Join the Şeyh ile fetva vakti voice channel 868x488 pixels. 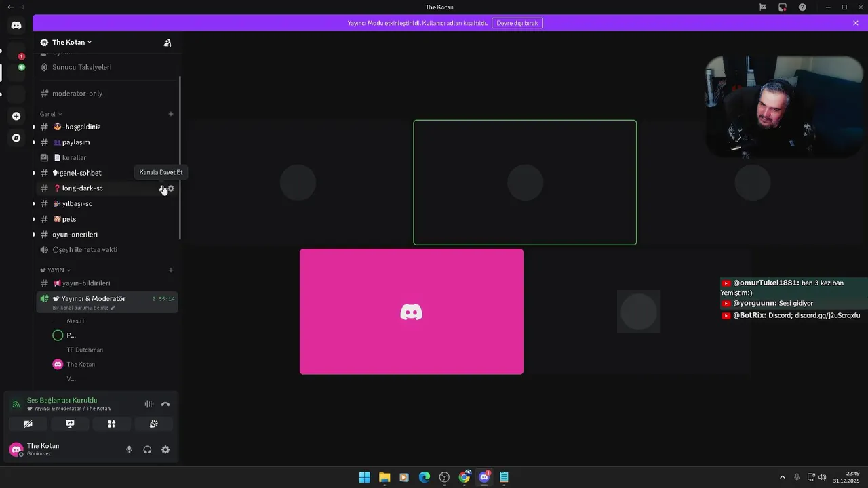[x=106, y=249]
